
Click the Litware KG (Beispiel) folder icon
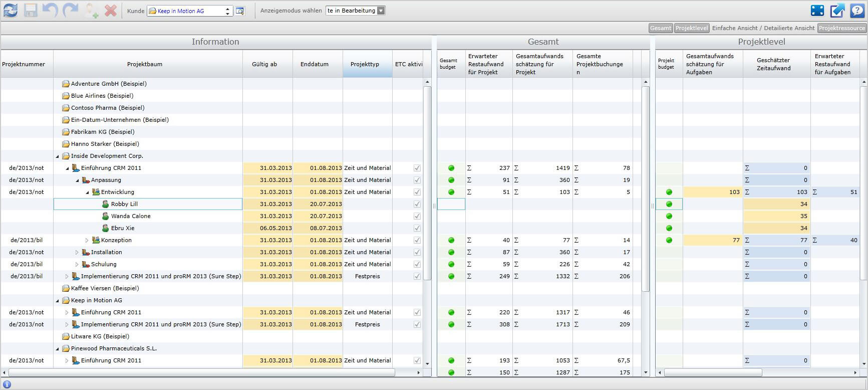(66, 336)
